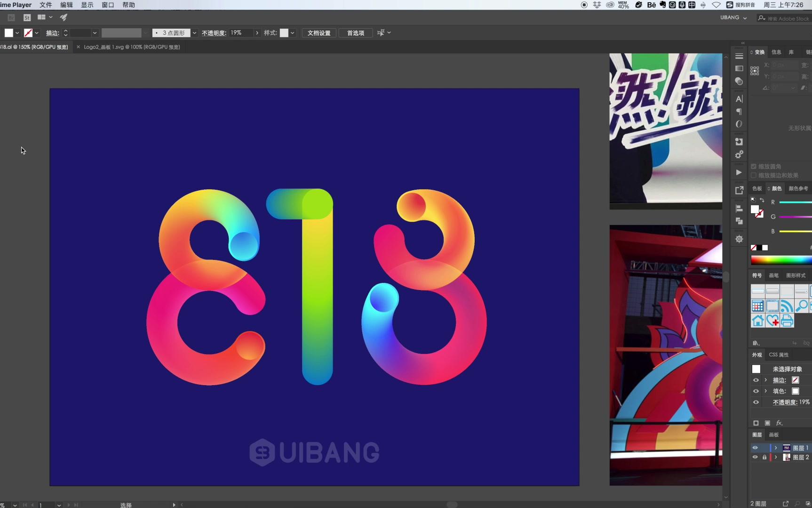The height and width of the screenshot is (508, 812).
Task: Open the 3 点圆形 brush dropdown
Action: tap(194, 33)
